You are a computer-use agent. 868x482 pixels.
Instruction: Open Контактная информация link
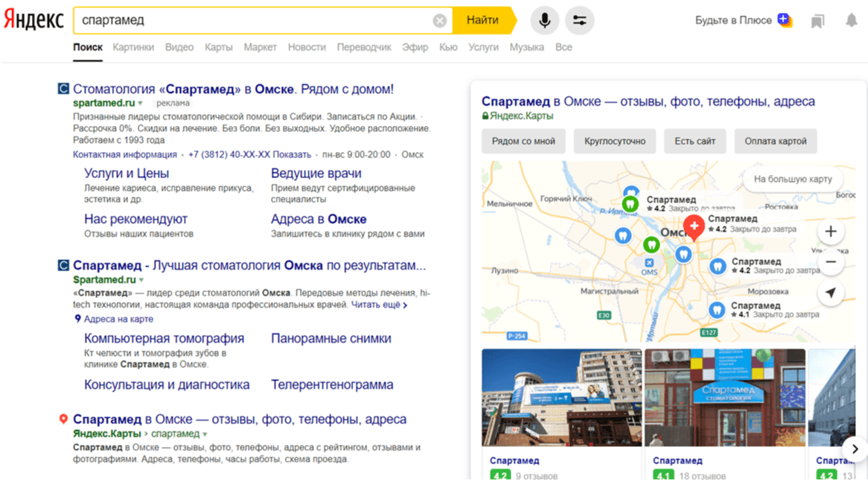tap(125, 154)
